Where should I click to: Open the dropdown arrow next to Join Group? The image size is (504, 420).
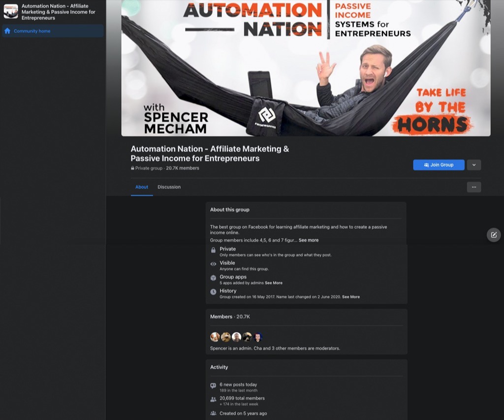tap(474, 165)
